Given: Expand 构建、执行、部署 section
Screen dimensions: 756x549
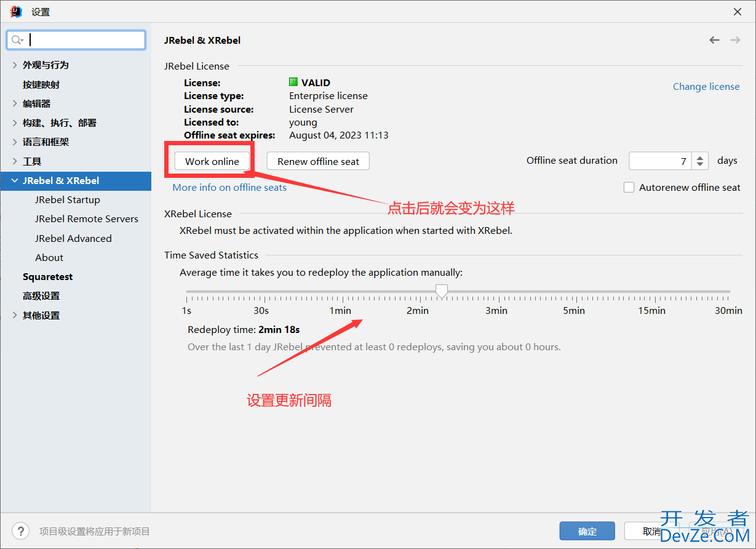Looking at the screenshot, I should [x=15, y=122].
